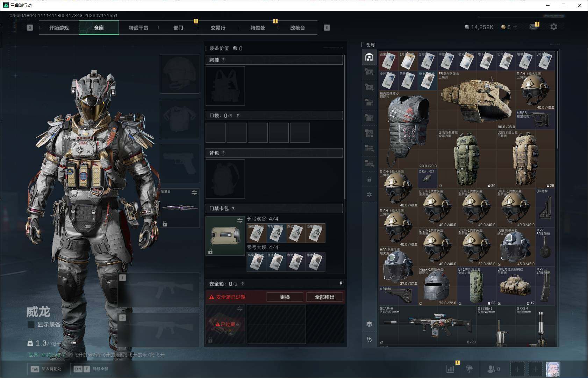588x378 pixels.
Task: Select the H09 helmet with 45.0/45.0 durability
Action: tap(516, 247)
